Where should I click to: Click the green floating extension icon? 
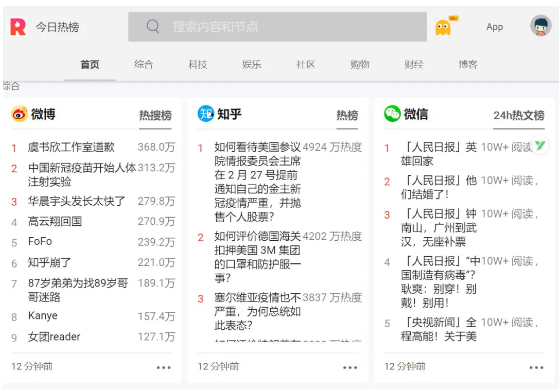tap(540, 145)
